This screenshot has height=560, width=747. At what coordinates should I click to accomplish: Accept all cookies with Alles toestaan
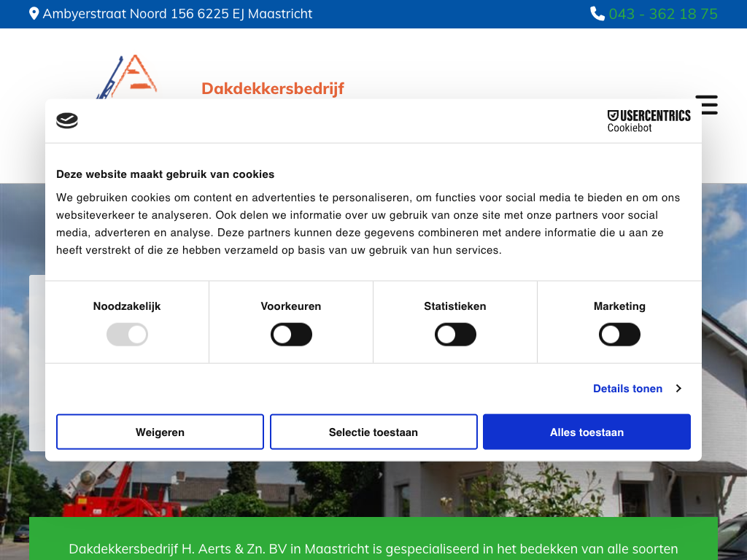click(587, 432)
